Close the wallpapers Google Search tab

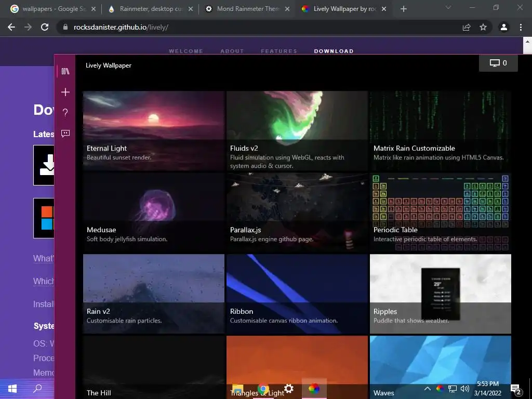click(94, 9)
